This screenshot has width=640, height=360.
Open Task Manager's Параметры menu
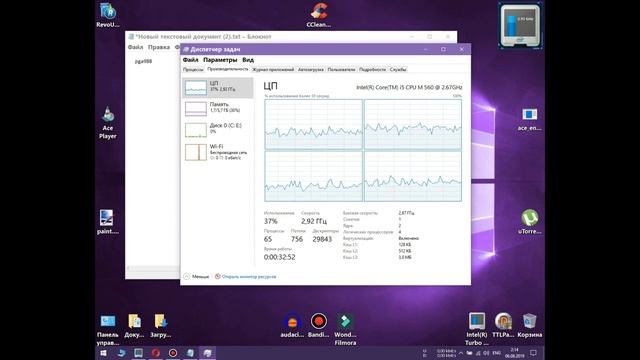pos(220,60)
